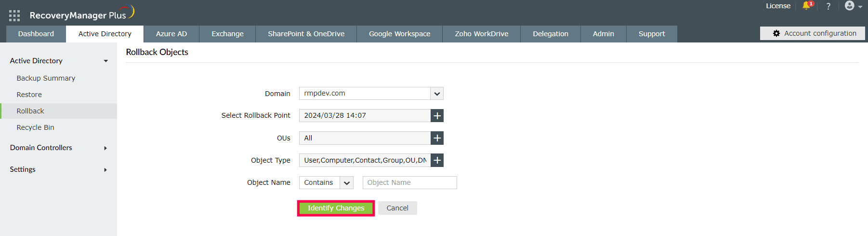The height and width of the screenshot is (236, 868).
Task: Open the Domain dropdown arrow
Action: click(437, 94)
